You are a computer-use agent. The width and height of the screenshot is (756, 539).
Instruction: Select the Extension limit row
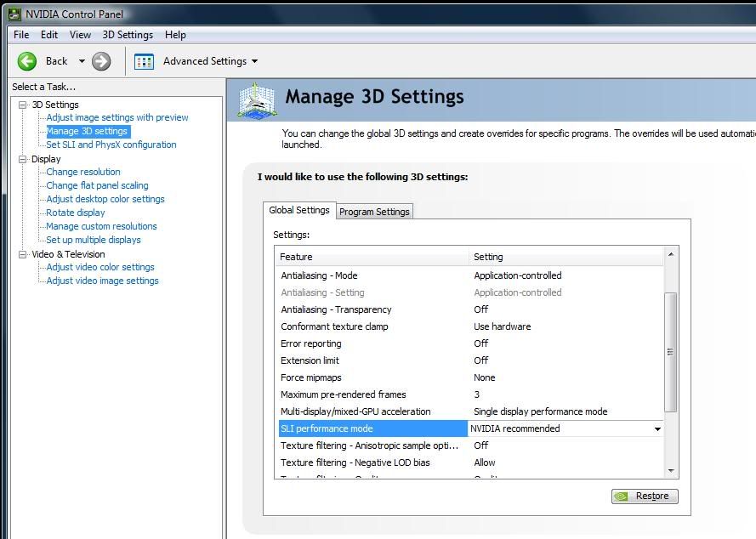pyautogui.click(x=471, y=360)
